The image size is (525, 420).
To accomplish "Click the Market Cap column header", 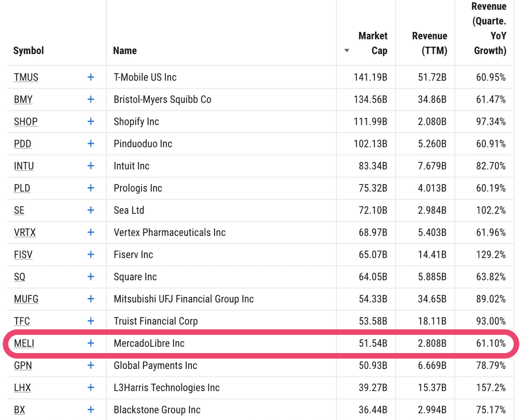I will click(x=373, y=43).
